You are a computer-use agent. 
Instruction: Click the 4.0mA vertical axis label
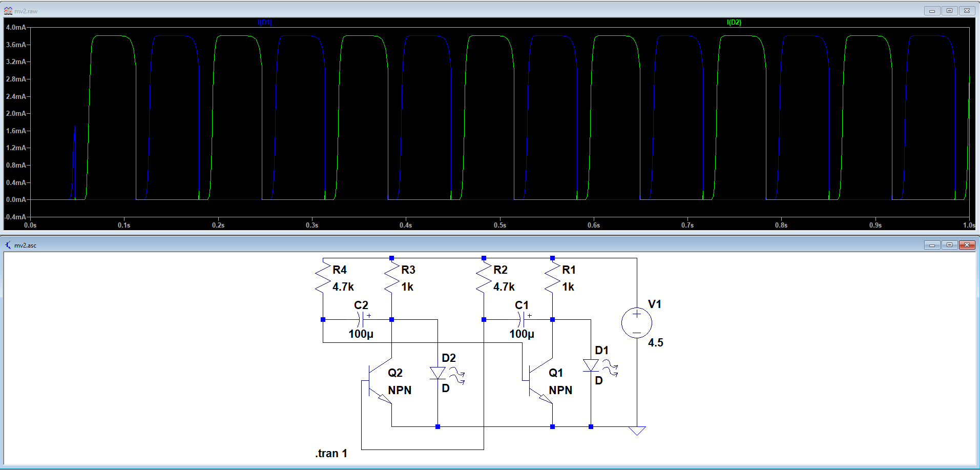click(16, 27)
